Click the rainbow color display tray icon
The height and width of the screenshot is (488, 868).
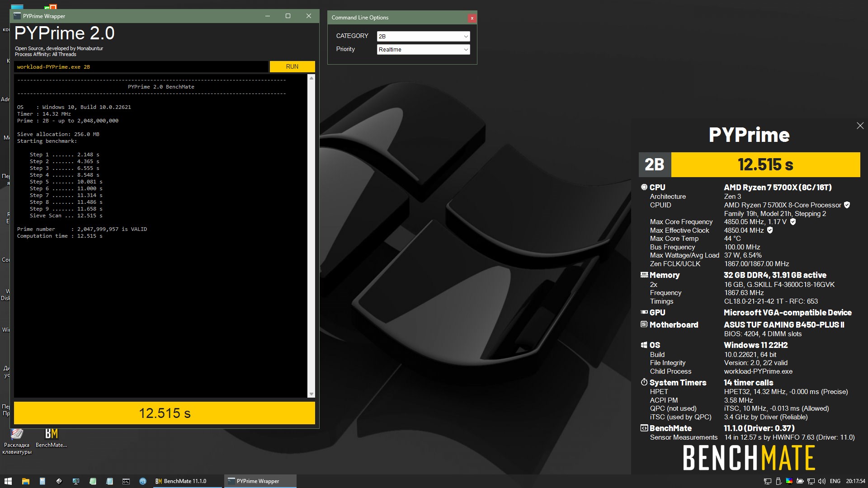[x=789, y=481]
